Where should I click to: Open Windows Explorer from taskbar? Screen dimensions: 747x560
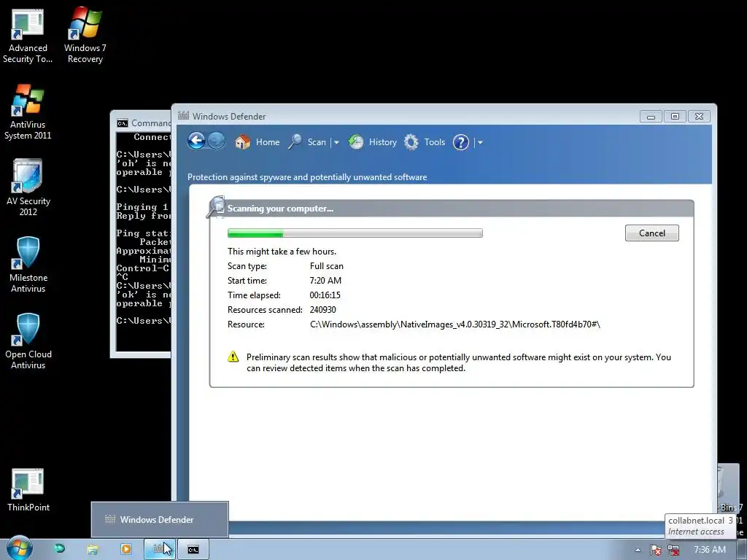pyautogui.click(x=93, y=550)
